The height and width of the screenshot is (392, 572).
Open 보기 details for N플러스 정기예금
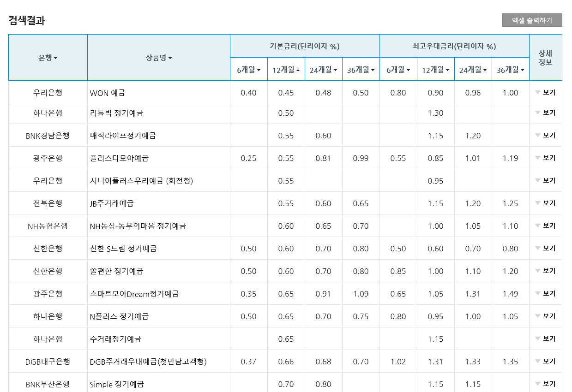click(x=545, y=316)
